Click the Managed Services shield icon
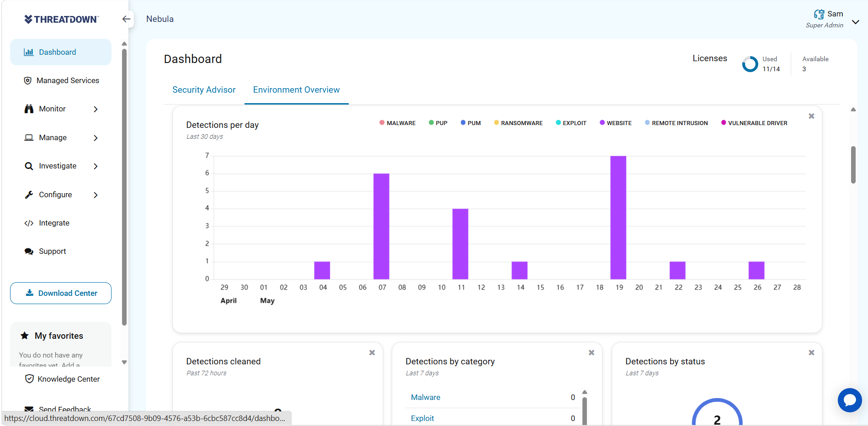Viewport: 868px width, 426px height. click(x=27, y=80)
